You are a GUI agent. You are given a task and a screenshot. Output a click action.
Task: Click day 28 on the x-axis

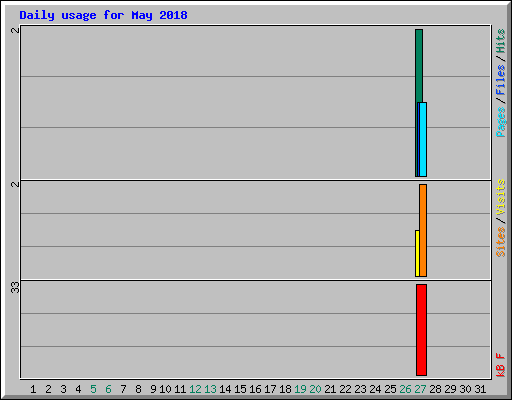coord(435,389)
